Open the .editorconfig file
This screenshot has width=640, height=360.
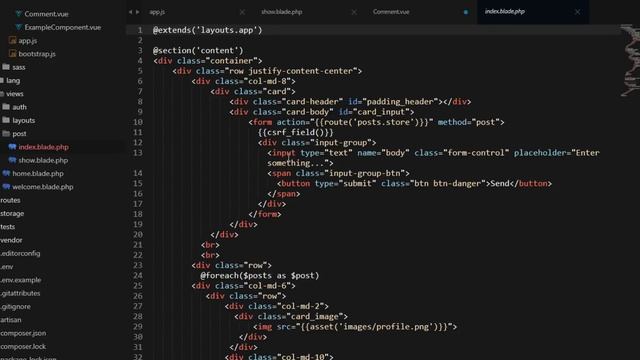(20, 253)
